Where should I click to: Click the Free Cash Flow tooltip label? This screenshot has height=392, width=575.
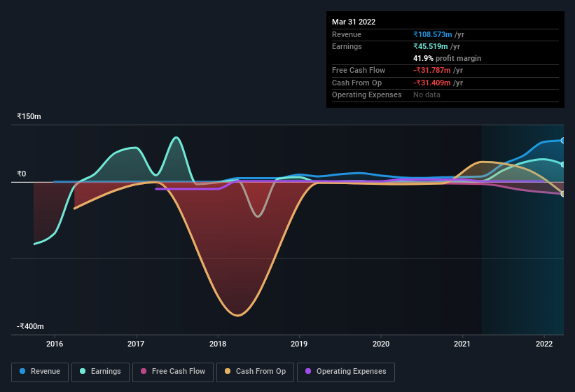(x=359, y=70)
